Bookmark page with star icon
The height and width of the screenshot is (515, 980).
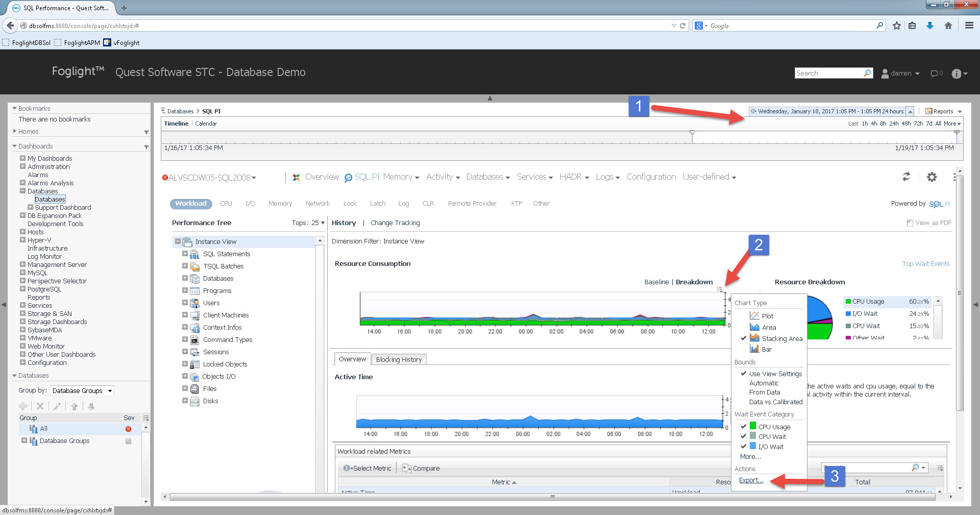896,26
